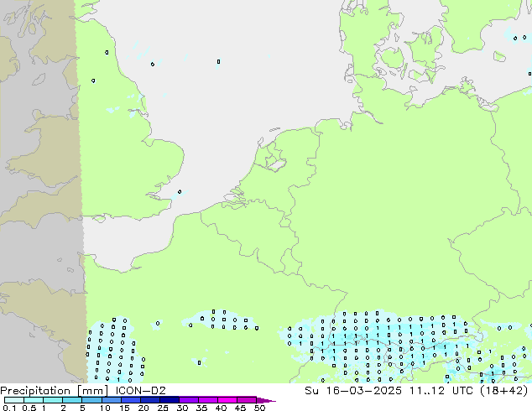Viewport: 532px width, 411px height.
Task: Click the legend value "25"
Action: 163,408
